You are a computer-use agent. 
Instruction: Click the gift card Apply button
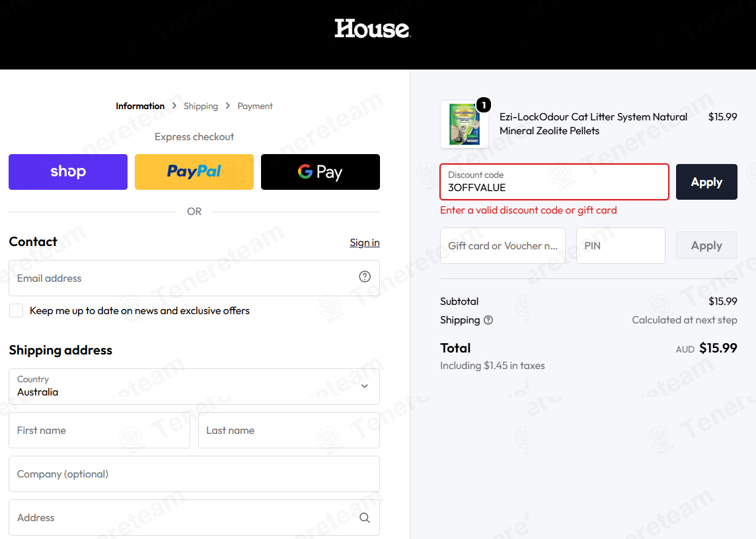coord(706,245)
